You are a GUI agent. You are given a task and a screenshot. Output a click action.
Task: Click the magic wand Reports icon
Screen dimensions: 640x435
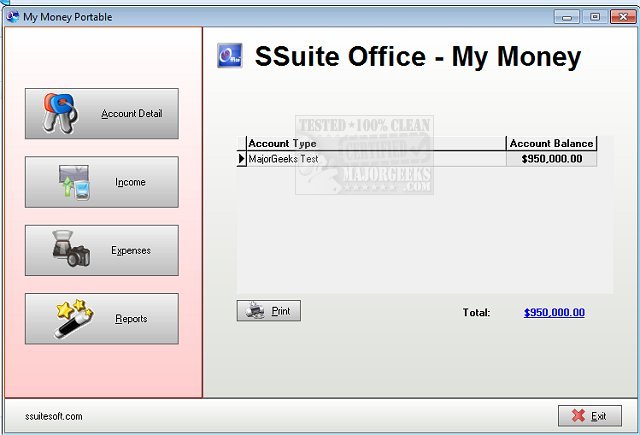click(73, 318)
